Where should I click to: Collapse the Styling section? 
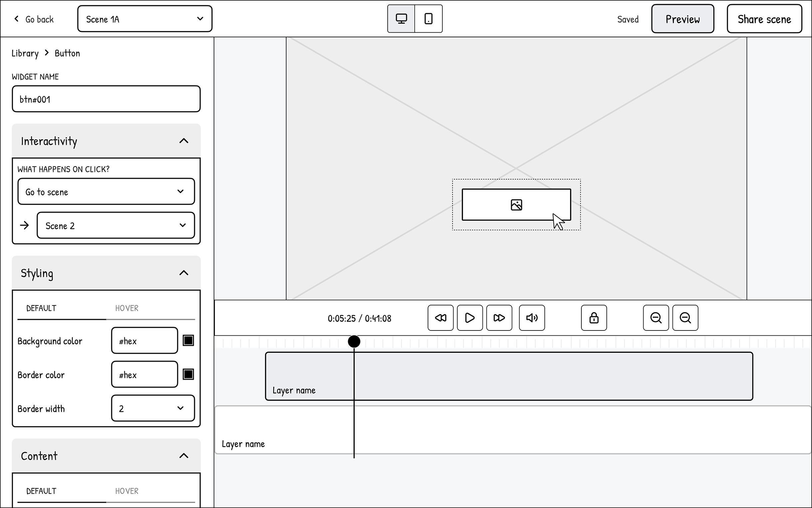click(x=184, y=273)
